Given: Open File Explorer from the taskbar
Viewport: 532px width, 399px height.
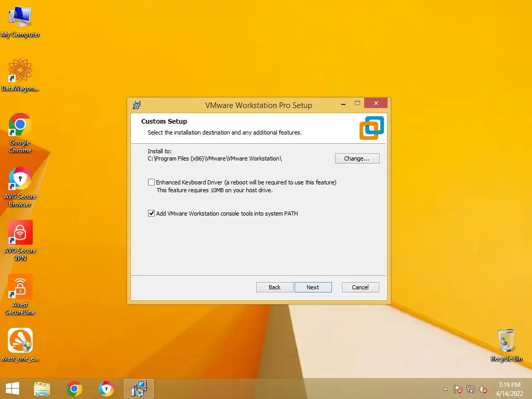Looking at the screenshot, I should (x=42, y=389).
